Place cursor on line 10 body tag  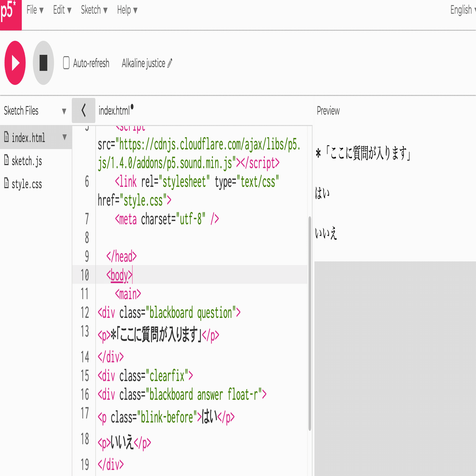(119, 275)
